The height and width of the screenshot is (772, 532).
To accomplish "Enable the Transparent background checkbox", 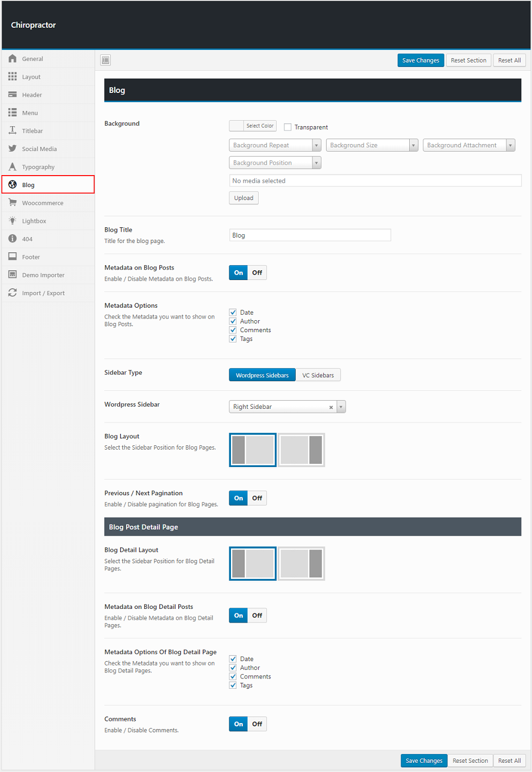I will click(288, 127).
